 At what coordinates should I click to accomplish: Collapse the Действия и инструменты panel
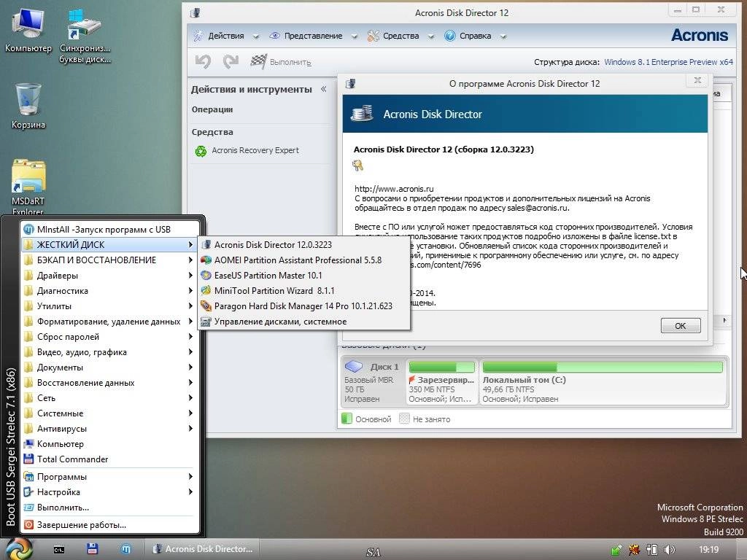click(324, 89)
